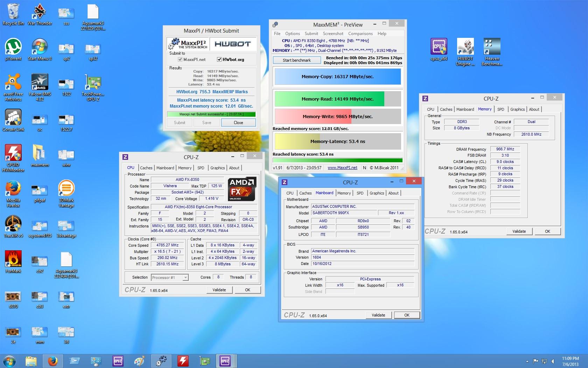
Task: Toggle the MaxxPI.net submit checkbox
Action: 180,60
